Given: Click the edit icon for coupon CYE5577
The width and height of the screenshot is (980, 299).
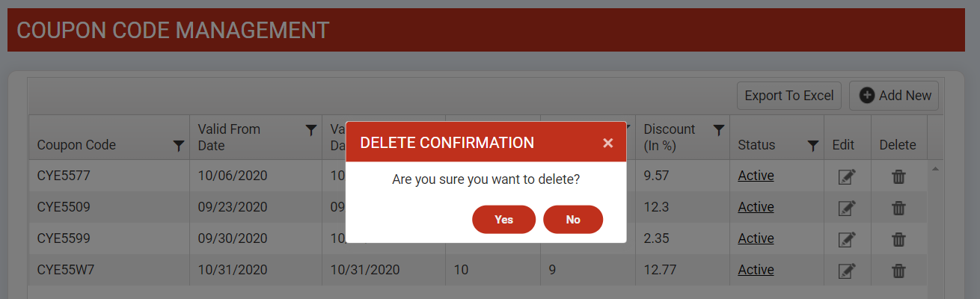Looking at the screenshot, I should (847, 177).
